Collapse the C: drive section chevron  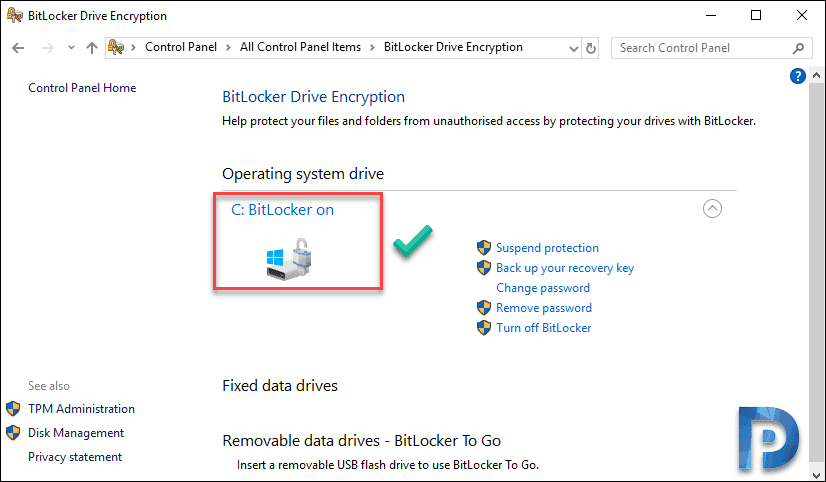(712, 209)
